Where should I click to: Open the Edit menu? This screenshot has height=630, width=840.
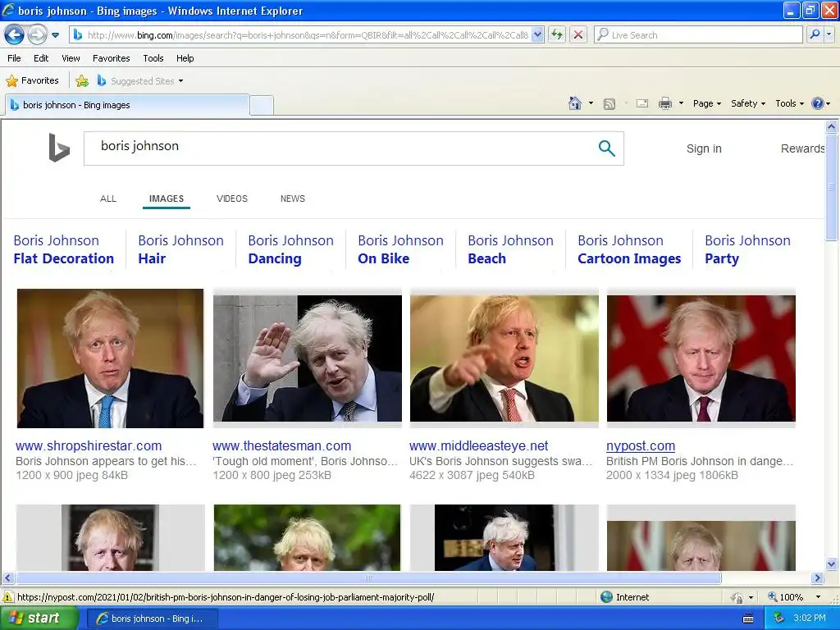pos(41,58)
